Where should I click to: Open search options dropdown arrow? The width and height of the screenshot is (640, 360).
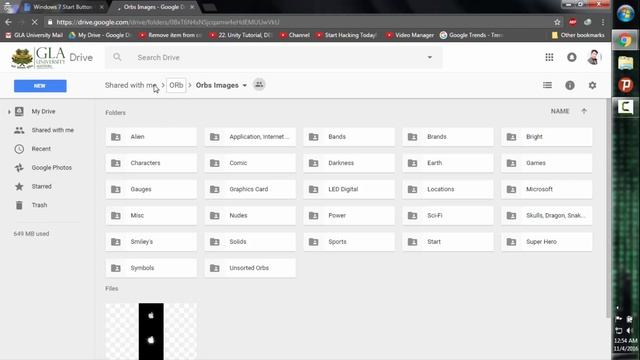429,58
